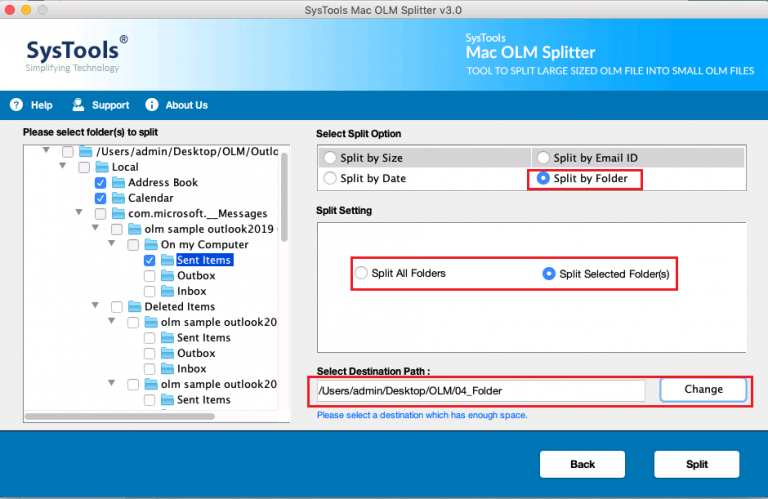This screenshot has height=499, width=768.
Task: Click the root /Users/admin/Desktop/OLM folder icon
Action: [86, 151]
